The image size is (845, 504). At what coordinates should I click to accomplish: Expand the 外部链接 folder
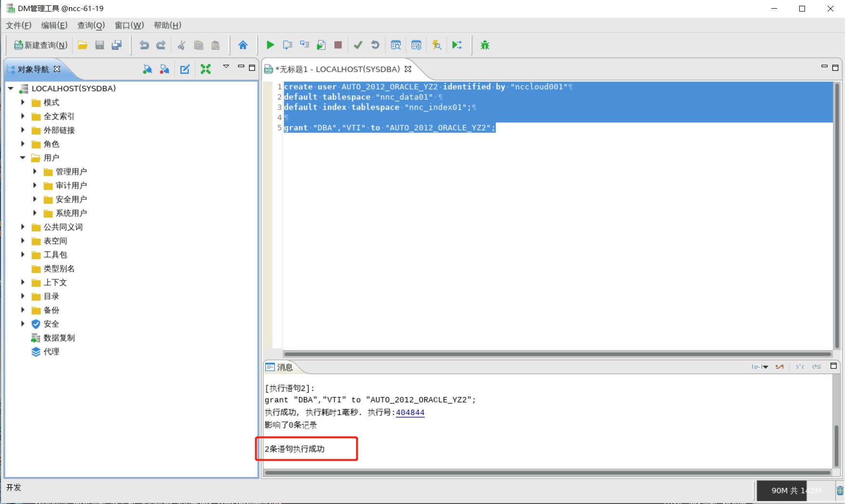tap(23, 130)
